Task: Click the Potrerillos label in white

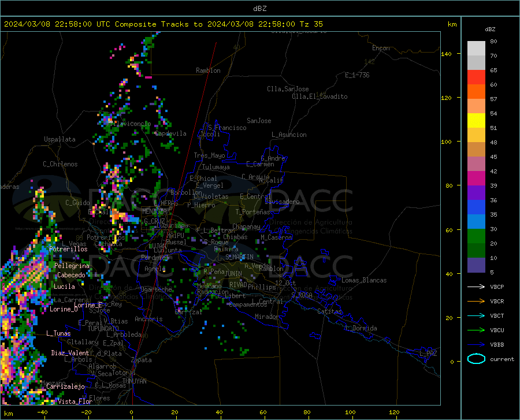Action: 68,249
